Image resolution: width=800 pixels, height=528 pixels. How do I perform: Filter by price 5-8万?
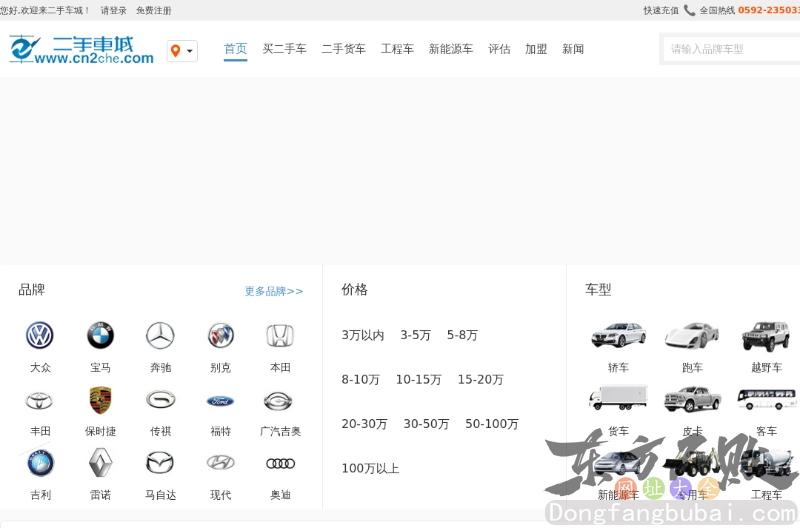click(x=462, y=335)
